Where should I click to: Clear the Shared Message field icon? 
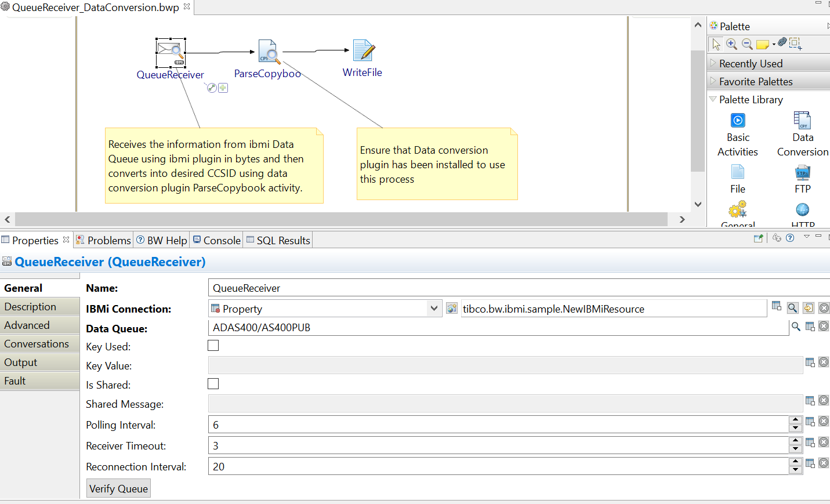pos(824,400)
